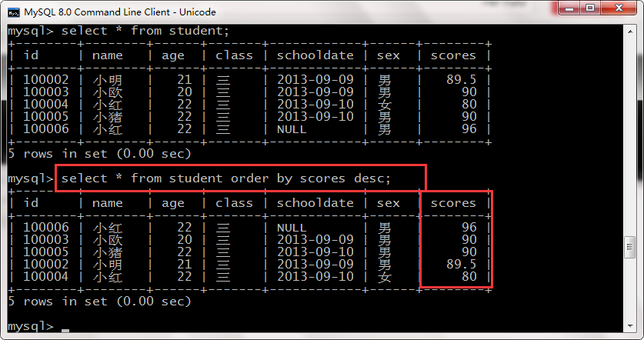
Task: Click the 'schooldate' header in second table
Action: point(315,203)
